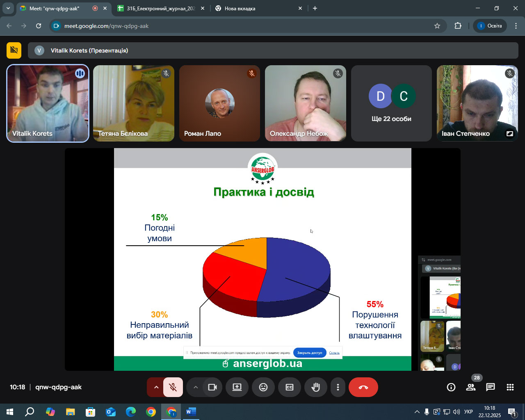Click the red leave call button
Image resolution: width=525 pixels, height=420 pixels.
point(363,387)
